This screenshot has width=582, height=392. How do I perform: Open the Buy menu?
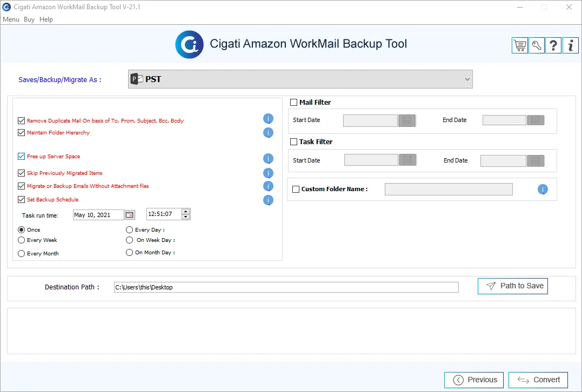pos(29,19)
